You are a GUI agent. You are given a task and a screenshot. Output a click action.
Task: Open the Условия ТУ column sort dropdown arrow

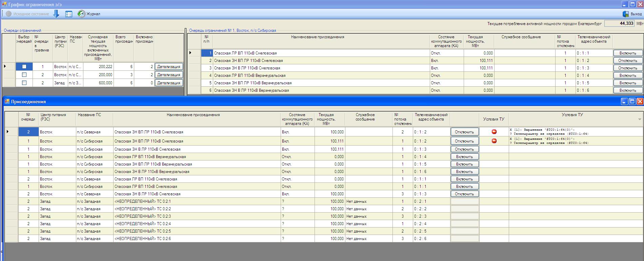tap(640, 119)
